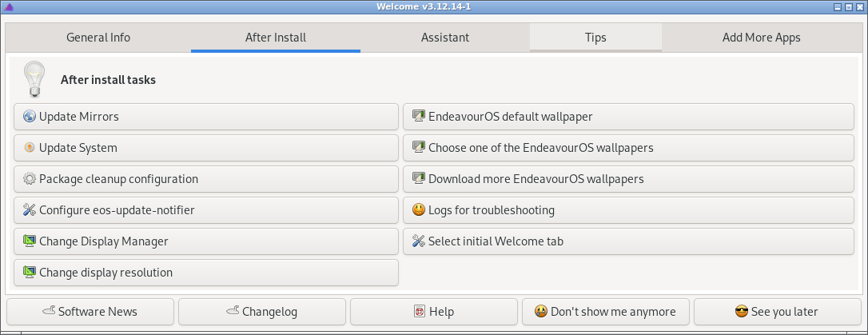
Task: Click the Welcome v3.12.14-1 window title
Action: (x=424, y=6)
